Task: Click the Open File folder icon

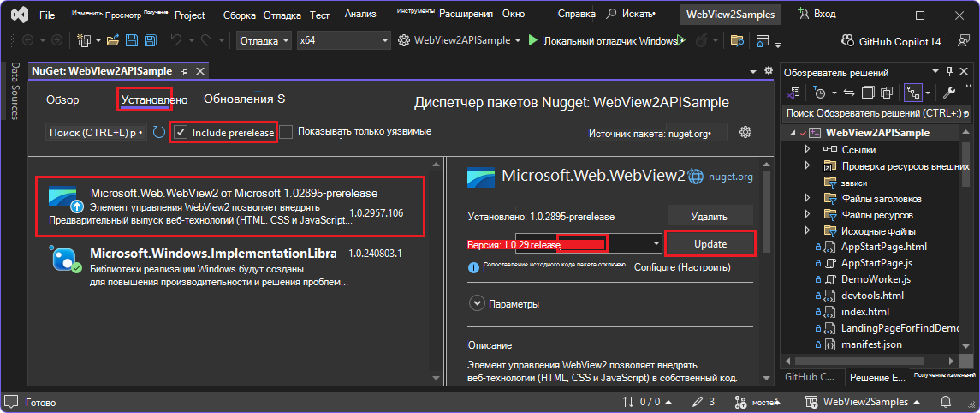Action: (x=112, y=41)
